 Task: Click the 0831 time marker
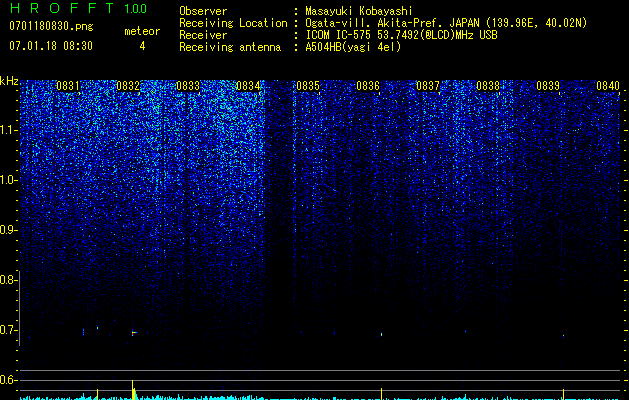(x=68, y=86)
